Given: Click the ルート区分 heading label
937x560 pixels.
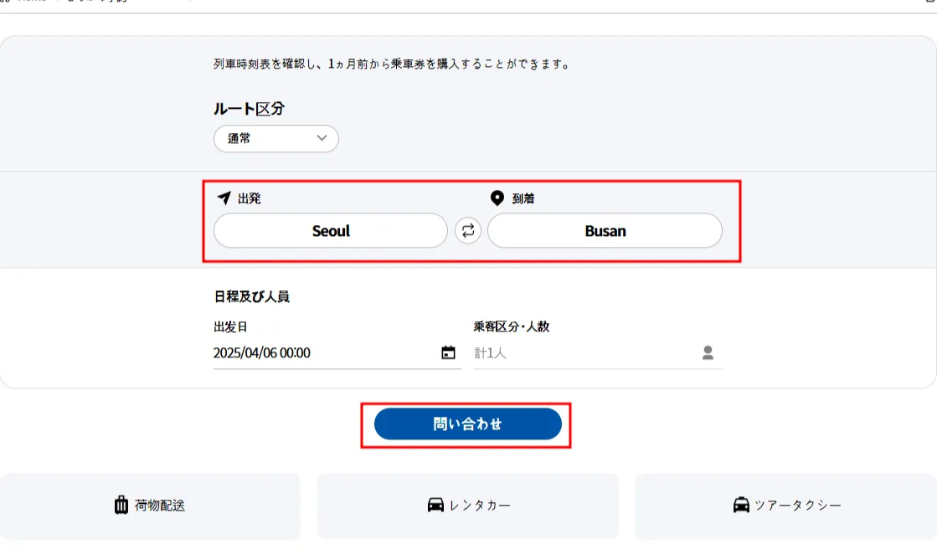Looking at the screenshot, I should tap(250, 109).
